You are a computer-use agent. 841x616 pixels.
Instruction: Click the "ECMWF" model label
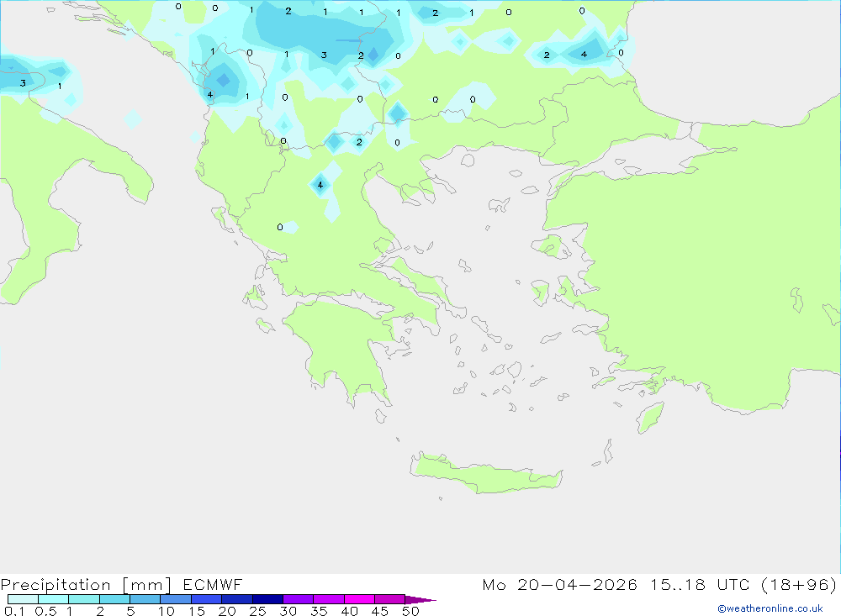click(213, 585)
